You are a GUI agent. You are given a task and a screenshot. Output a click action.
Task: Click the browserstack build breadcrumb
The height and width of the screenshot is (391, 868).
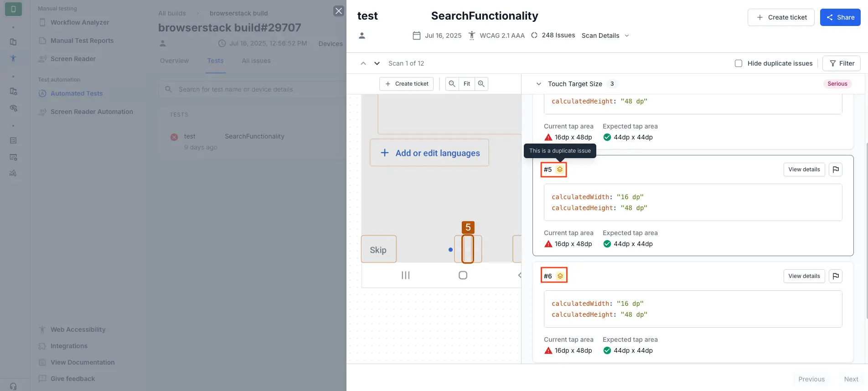click(239, 13)
